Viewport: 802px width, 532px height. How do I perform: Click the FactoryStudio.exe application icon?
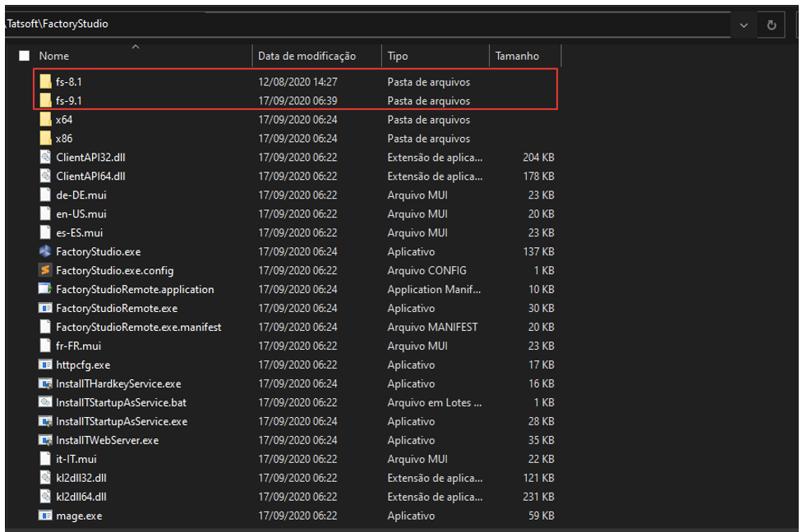click(x=45, y=251)
